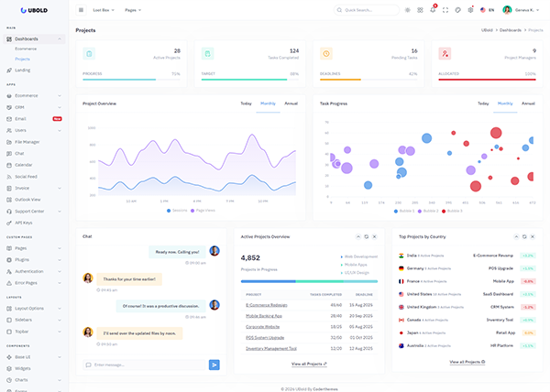The height and width of the screenshot is (392, 550).
Task: Toggle Sessions series in chart legend
Action: tap(176, 210)
